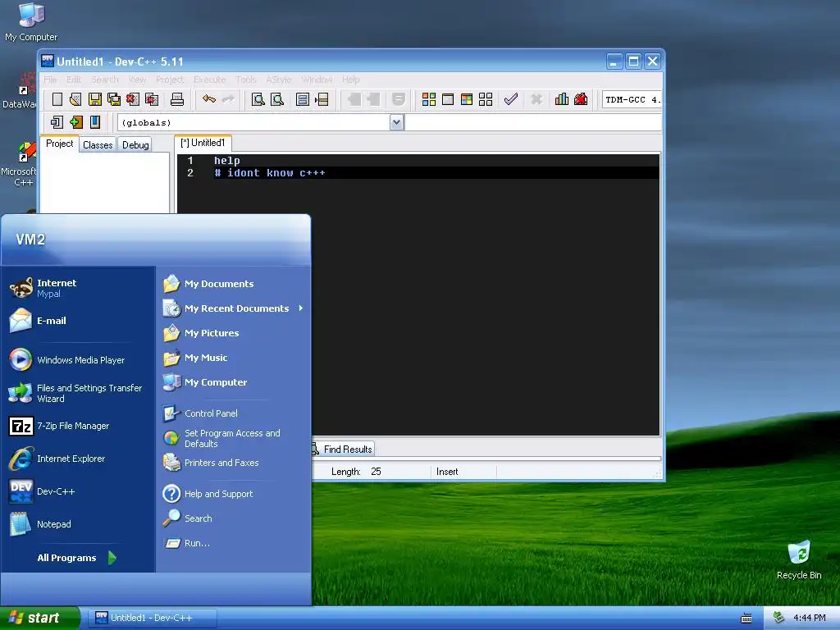
Task: Click the Delete Profiling Information icon
Action: [x=581, y=99]
